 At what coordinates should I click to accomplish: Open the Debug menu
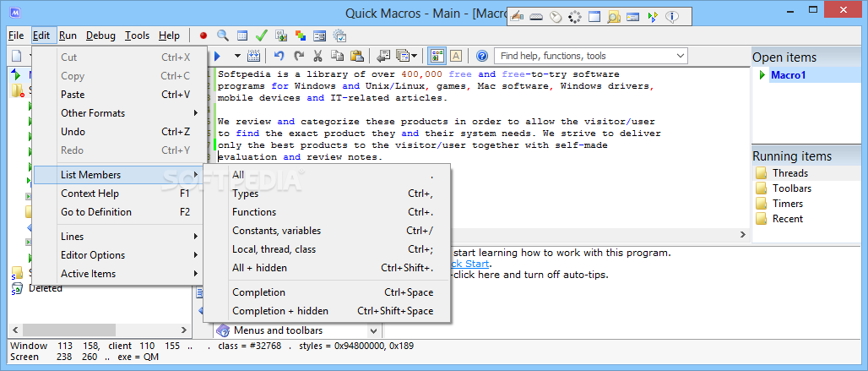100,35
